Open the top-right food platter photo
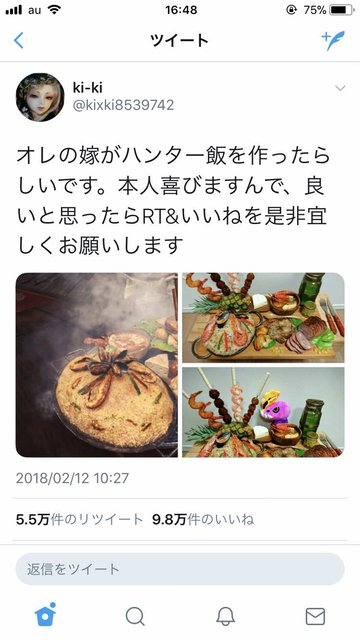The height and width of the screenshot is (640, 360). pyautogui.click(x=263, y=318)
